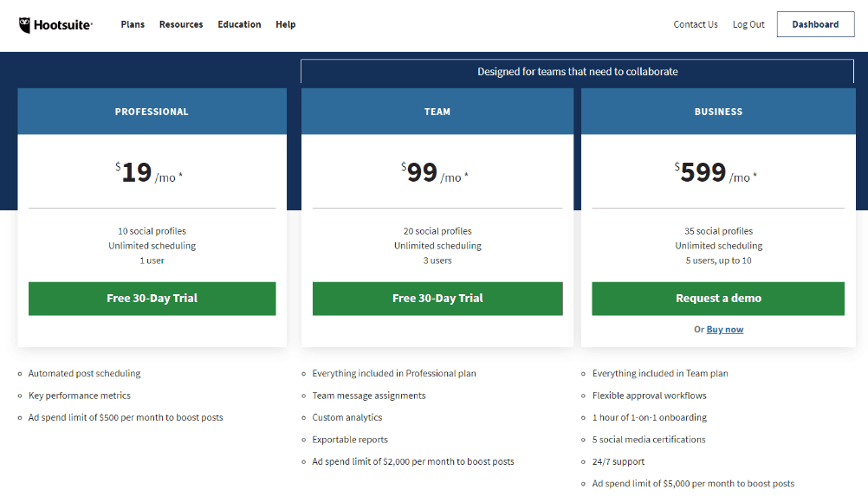Click 'Key performance metrics' feature
Viewport: 868px width, 502px height.
pyautogui.click(x=79, y=396)
